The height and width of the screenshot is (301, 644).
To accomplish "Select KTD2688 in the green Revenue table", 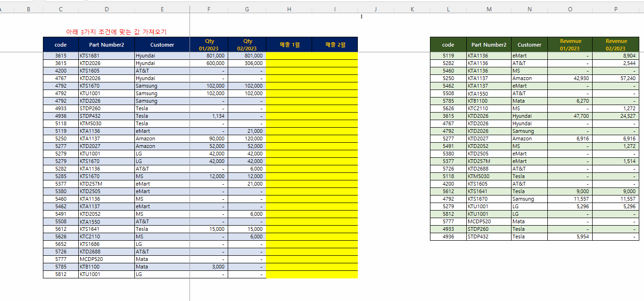I will pos(489,169).
